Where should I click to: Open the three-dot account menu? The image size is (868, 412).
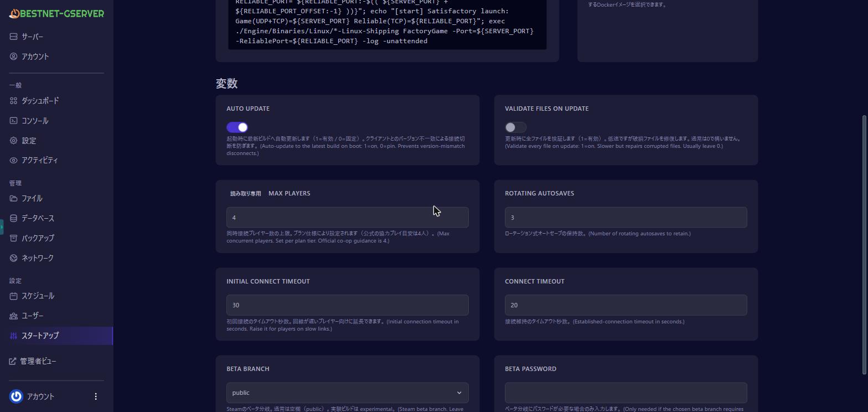[x=96, y=396]
